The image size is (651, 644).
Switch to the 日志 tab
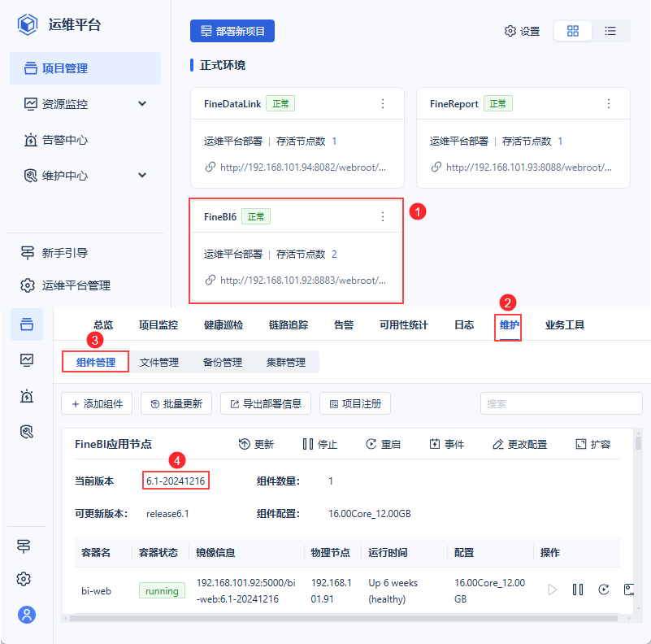pos(464,325)
